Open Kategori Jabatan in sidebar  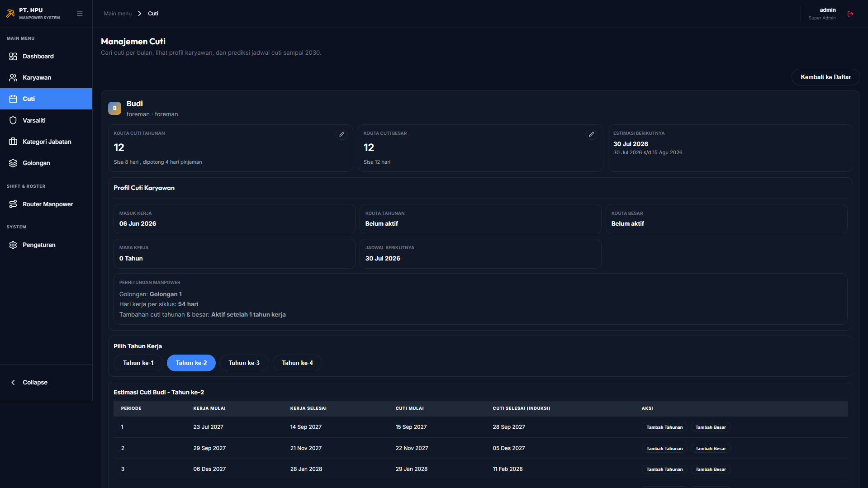click(46, 142)
